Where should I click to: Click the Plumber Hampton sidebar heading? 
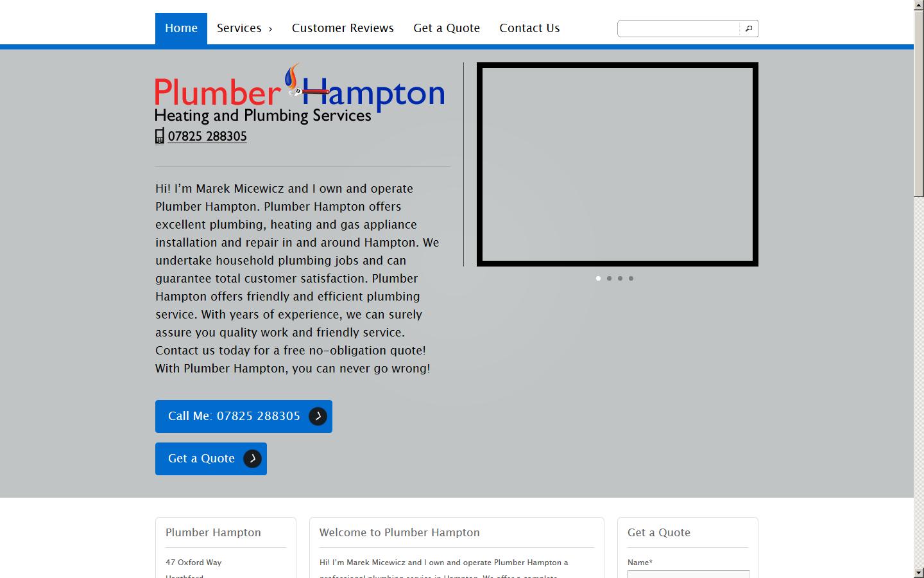[213, 532]
